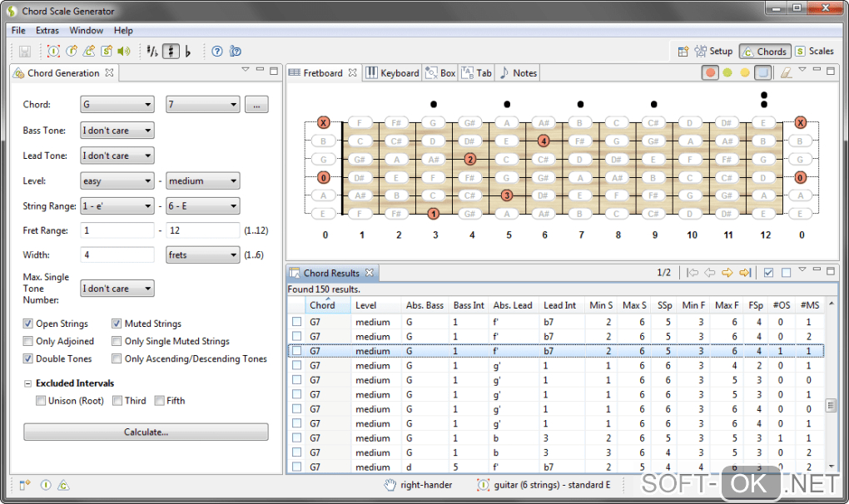Switch to the Setup perspective
The image size is (849, 504).
(713, 52)
